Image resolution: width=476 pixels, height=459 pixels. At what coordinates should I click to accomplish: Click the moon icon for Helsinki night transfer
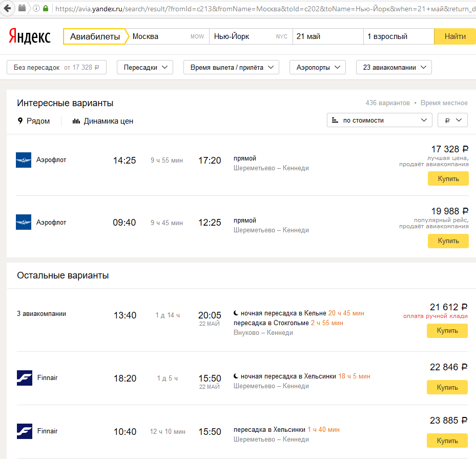click(x=236, y=376)
